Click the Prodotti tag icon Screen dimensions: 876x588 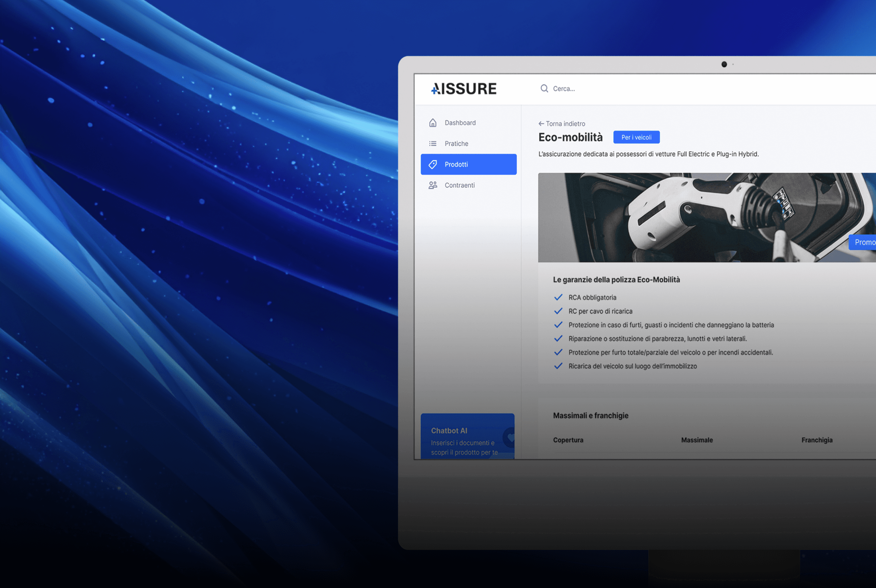coord(433,164)
